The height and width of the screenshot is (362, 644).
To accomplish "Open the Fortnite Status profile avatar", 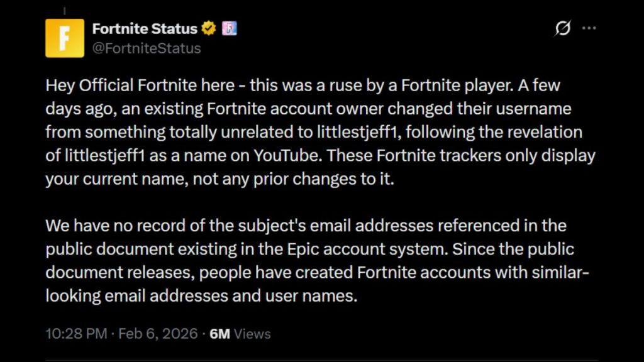I will [x=65, y=38].
